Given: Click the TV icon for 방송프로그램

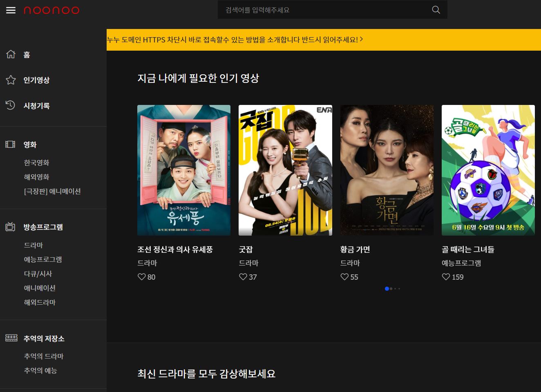Looking at the screenshot, I should [10, 227].
